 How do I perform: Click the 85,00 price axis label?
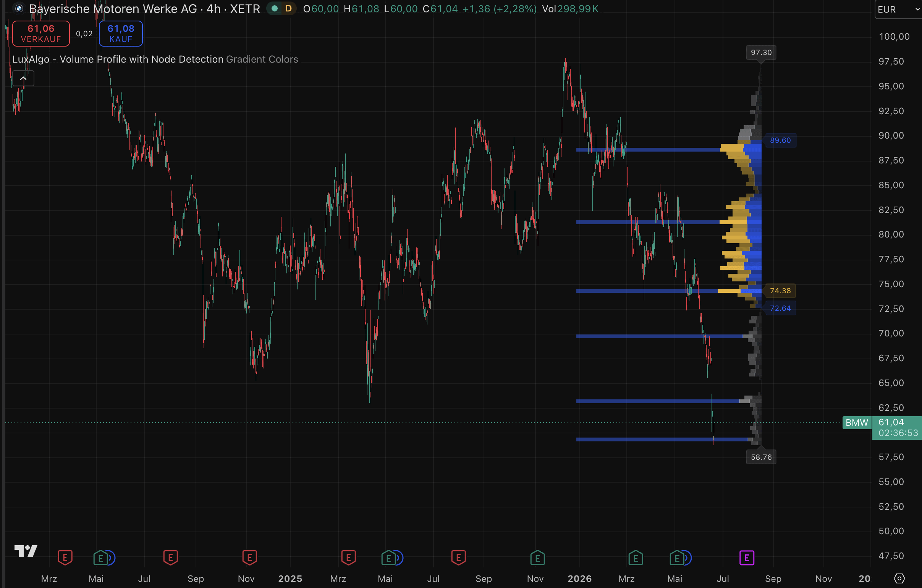(891, 185)
